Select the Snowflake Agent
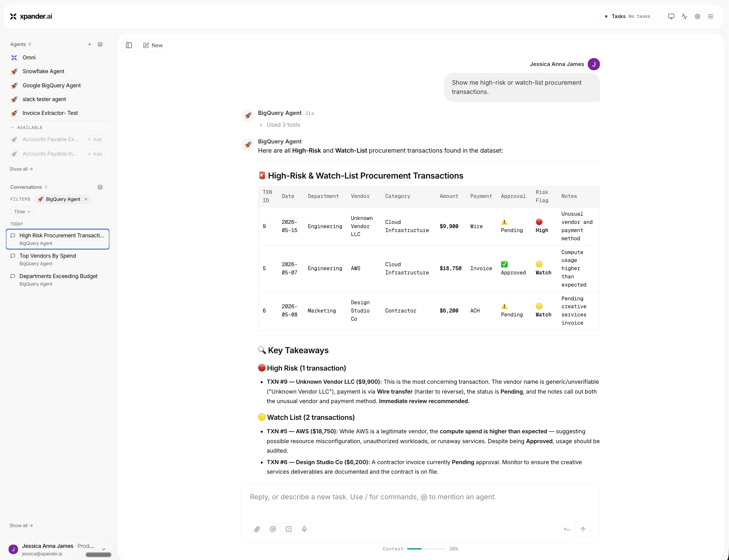 click(57, 71)
